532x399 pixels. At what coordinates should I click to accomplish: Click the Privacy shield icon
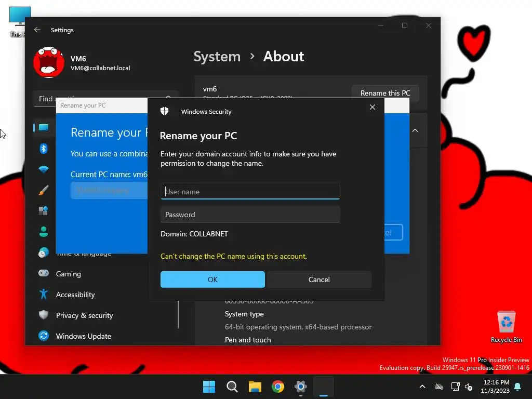point(44,315)
